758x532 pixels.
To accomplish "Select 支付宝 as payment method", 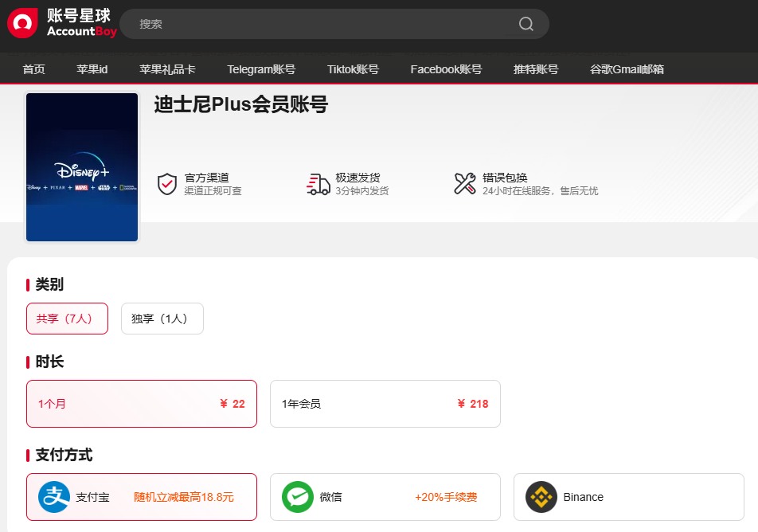I will click(142, 497).
